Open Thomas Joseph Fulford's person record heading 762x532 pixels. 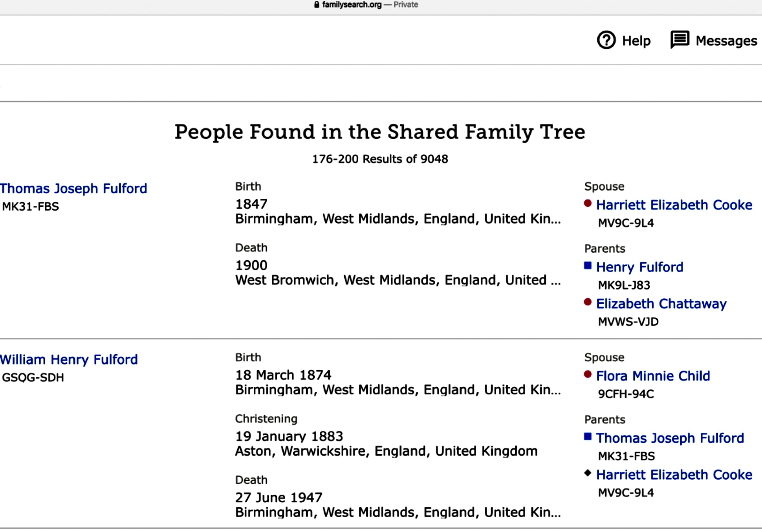(x=74, y=188)
